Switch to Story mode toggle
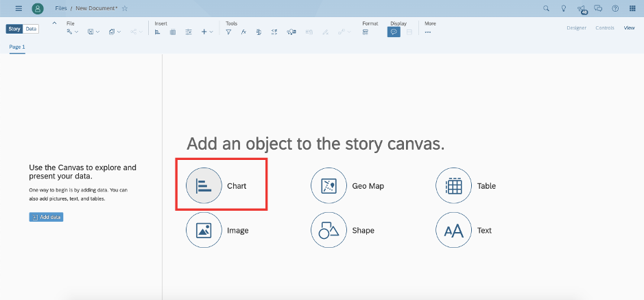Screen dimensions: 644x300 click(14, 29)
